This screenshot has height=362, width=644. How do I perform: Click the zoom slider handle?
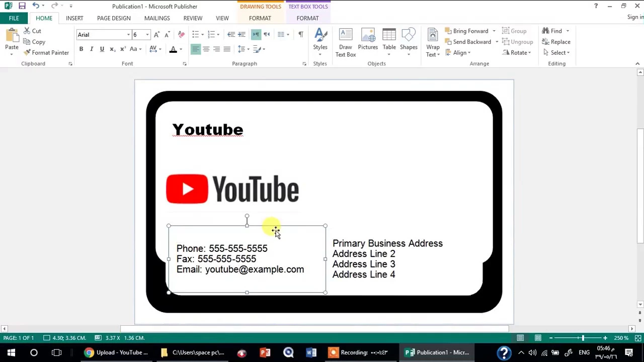coord(583,338)
